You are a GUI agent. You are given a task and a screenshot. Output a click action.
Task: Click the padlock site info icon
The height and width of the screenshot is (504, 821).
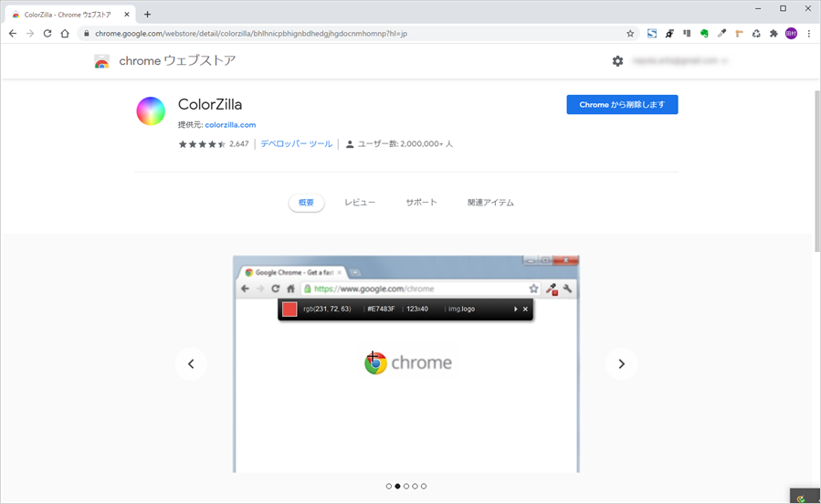coord(87,34)
